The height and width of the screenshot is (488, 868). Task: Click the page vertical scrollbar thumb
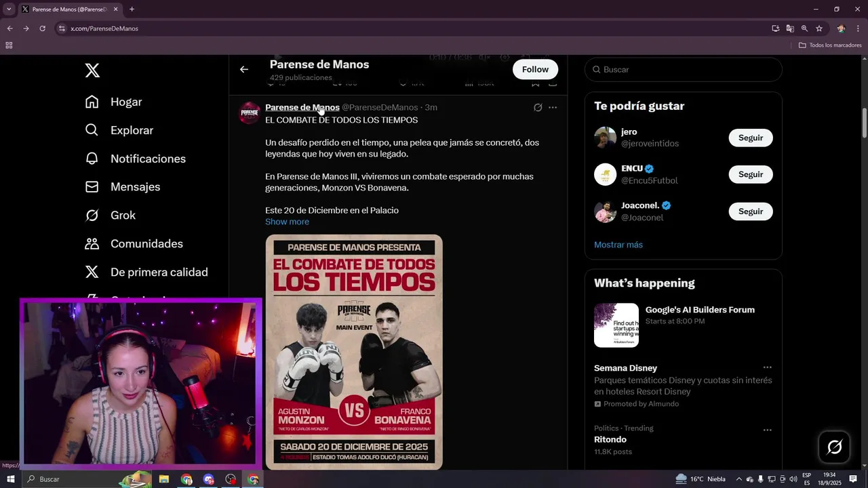click(x=864, y=122)
